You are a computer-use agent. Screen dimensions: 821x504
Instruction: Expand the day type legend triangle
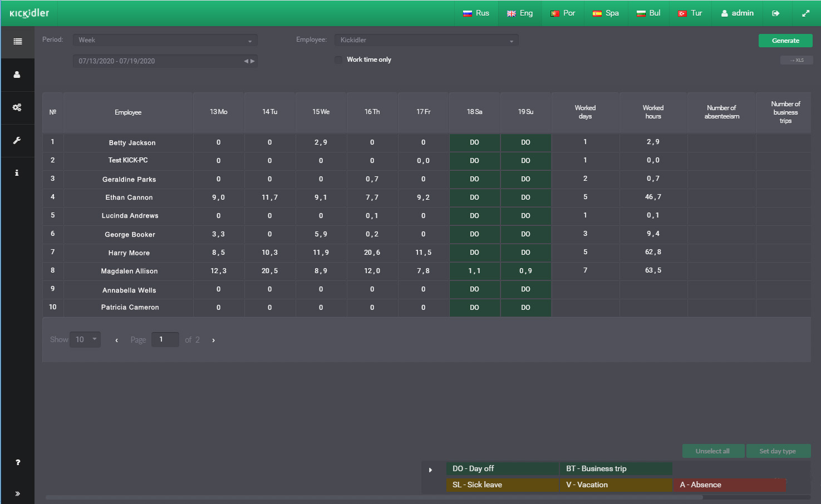(x=430, y=470)
